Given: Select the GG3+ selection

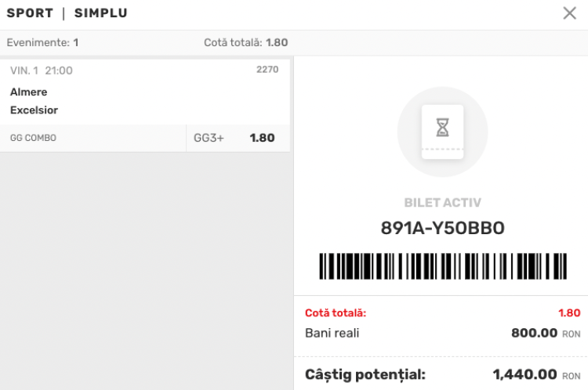Looking at the screenshot, I should (209, 138).
